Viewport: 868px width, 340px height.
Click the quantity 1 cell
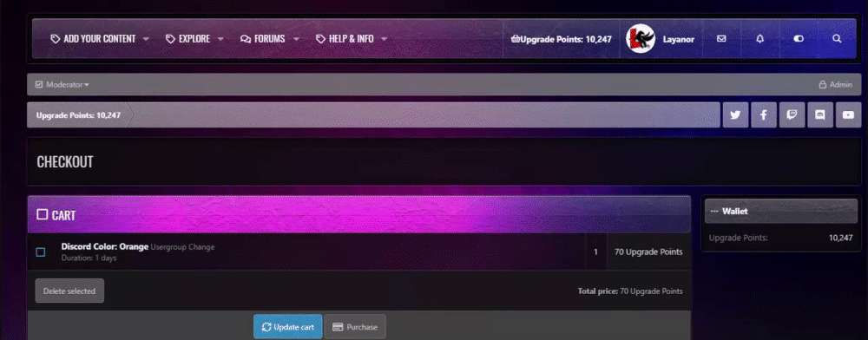[595, 252]
